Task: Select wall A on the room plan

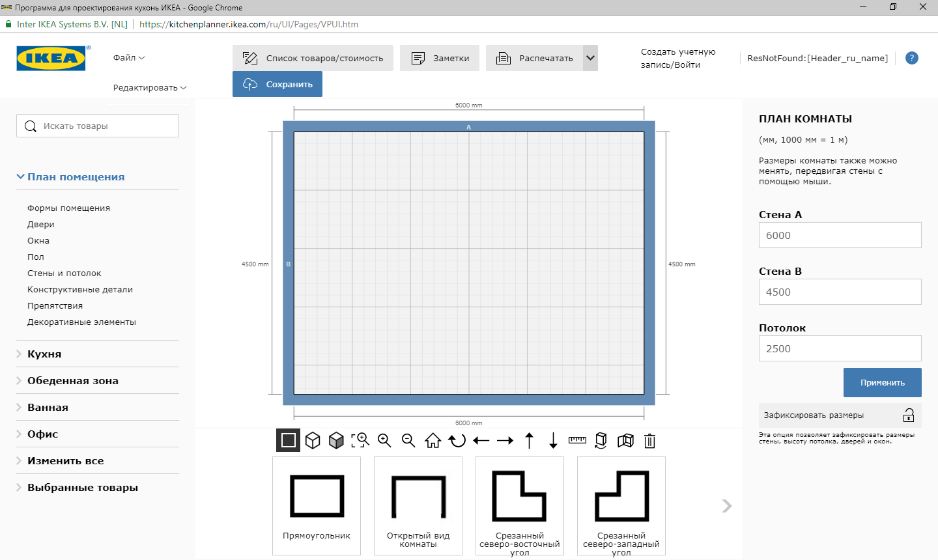Action: 469,127
